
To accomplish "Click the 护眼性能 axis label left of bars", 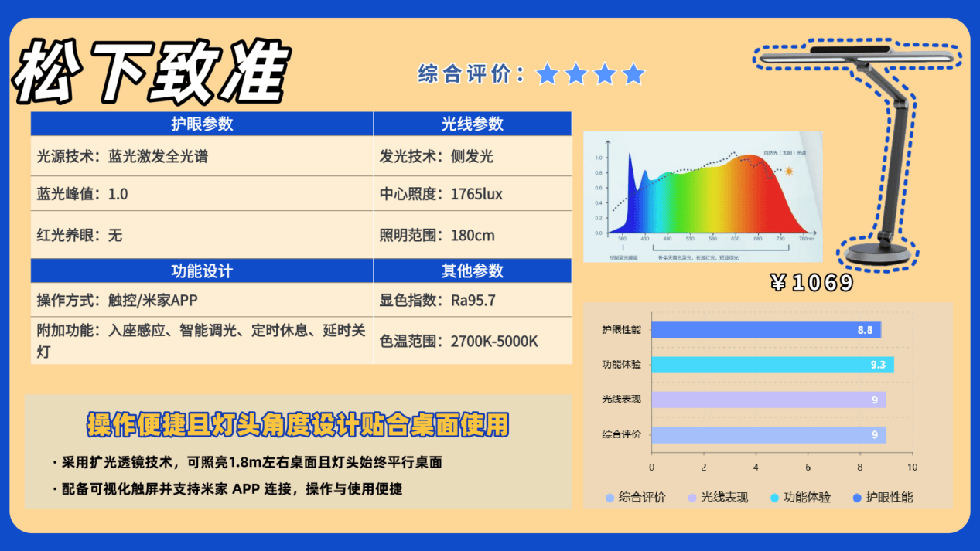I will click(x=622, y=330).
